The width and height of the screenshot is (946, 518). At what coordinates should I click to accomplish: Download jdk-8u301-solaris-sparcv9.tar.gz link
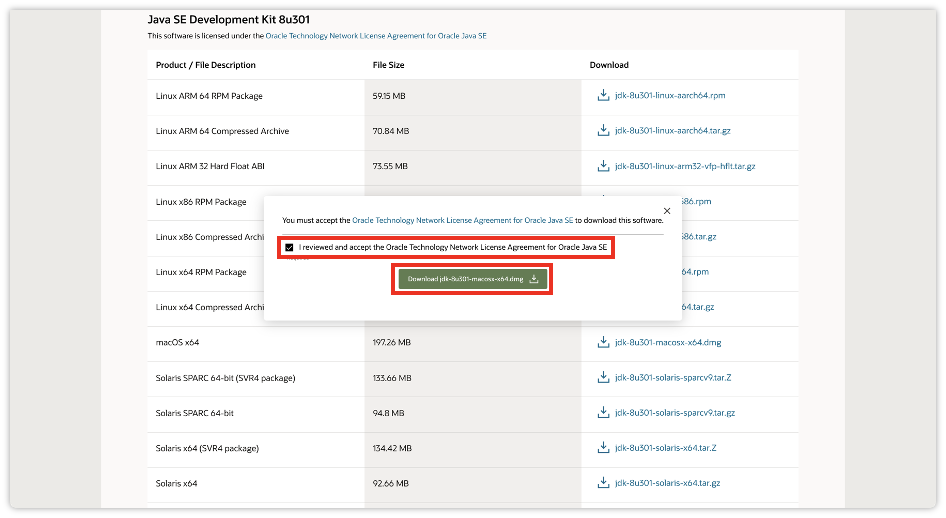coord(675,412)
